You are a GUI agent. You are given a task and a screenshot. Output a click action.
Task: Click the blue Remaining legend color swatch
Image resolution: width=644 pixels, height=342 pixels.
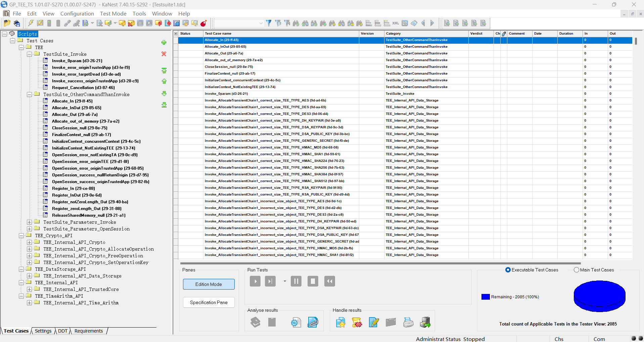point(486,297)
